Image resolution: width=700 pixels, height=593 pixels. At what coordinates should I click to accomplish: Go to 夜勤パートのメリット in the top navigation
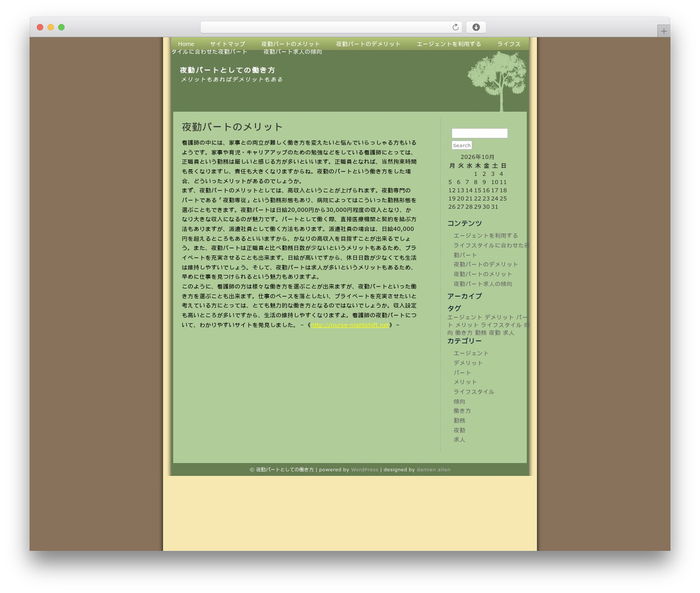[x=290, y=44]
